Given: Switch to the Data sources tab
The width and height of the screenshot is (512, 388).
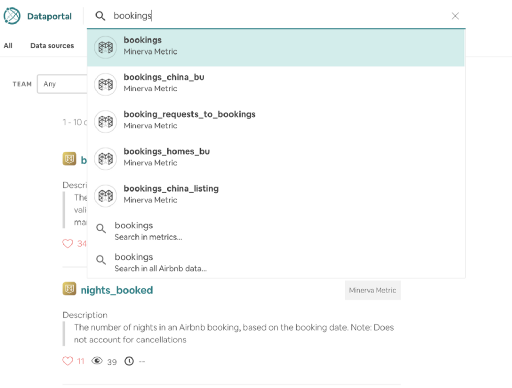Looking at the screenshot, I should (x=52, y=46).
